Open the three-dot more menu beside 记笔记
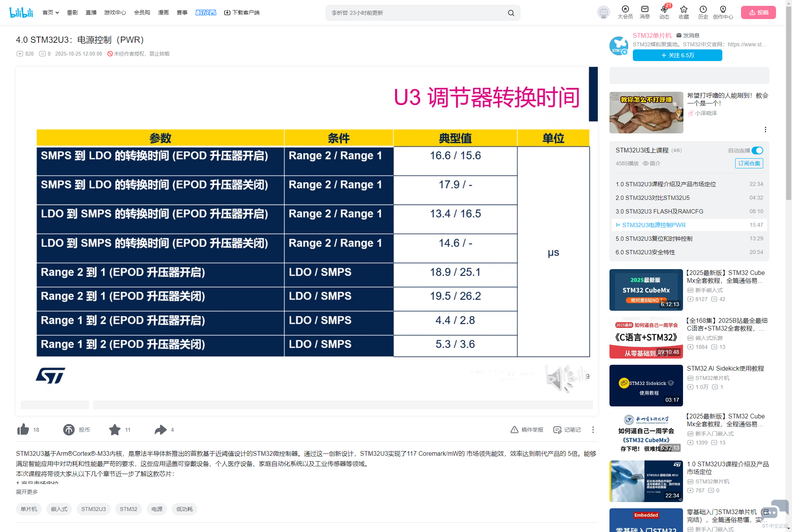 593,429
